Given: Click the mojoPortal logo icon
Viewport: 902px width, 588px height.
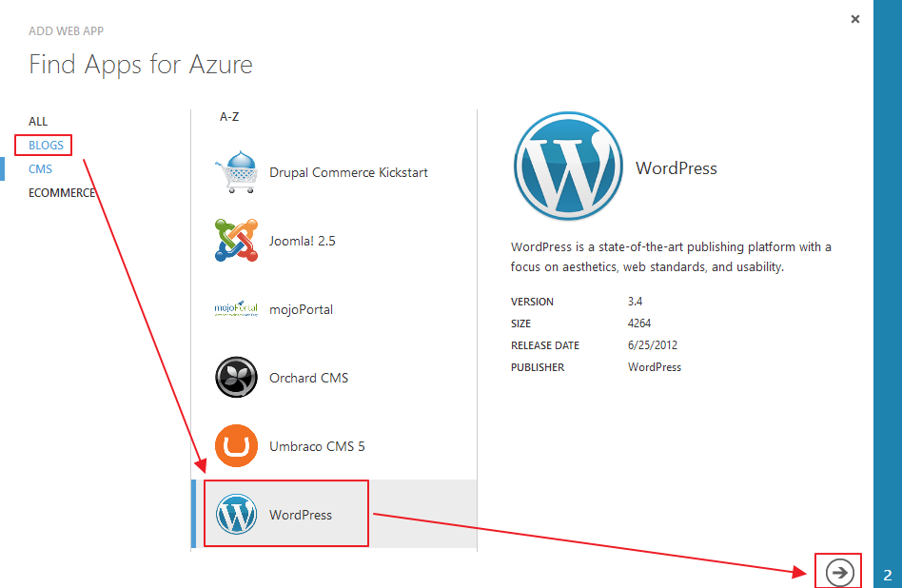Looking at the screenshot, I should tap(236, 309).
